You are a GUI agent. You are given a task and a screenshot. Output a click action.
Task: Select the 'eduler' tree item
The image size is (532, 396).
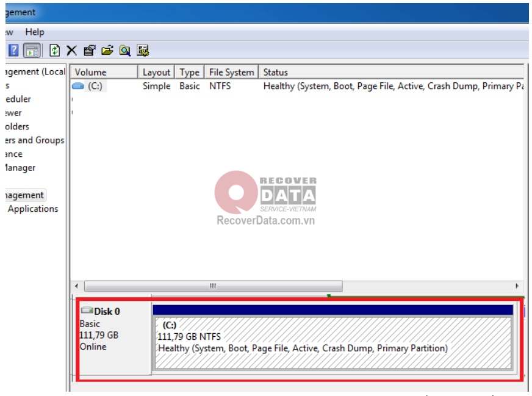[18, 99]
